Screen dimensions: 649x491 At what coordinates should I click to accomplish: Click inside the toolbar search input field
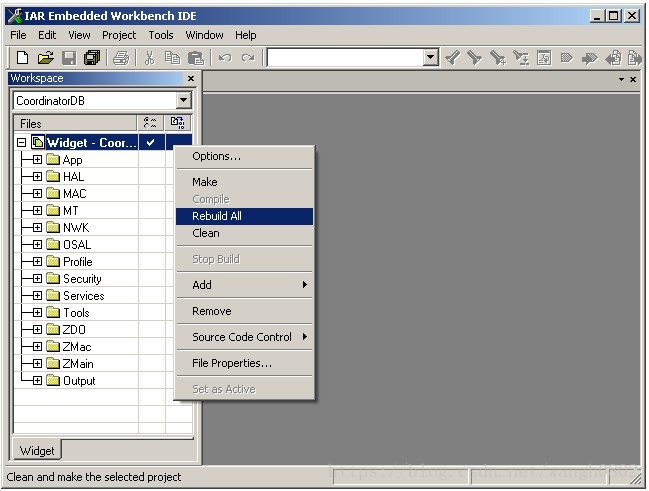[x=346, y=58]
